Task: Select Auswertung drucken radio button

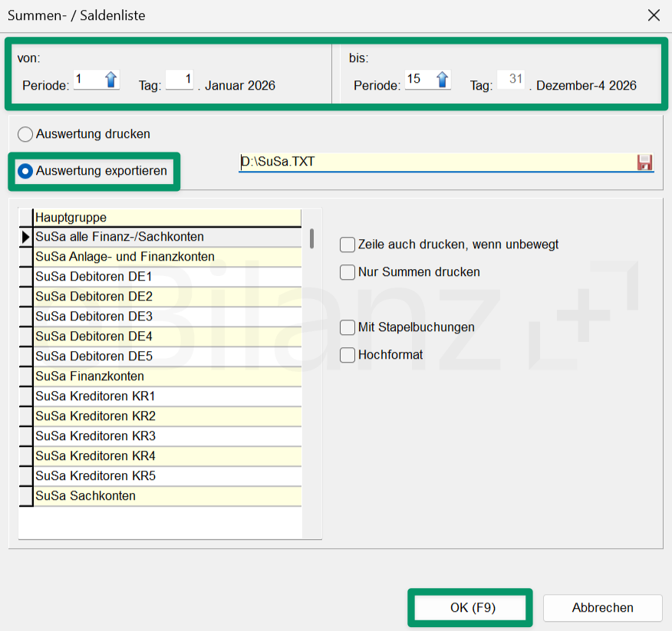Action: point(25,134)
